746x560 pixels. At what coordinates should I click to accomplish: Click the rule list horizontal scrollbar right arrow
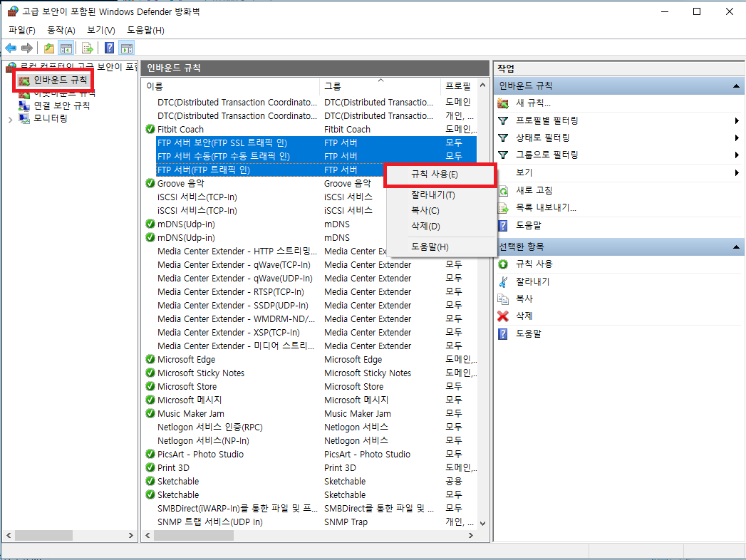[x=471, y=536]
